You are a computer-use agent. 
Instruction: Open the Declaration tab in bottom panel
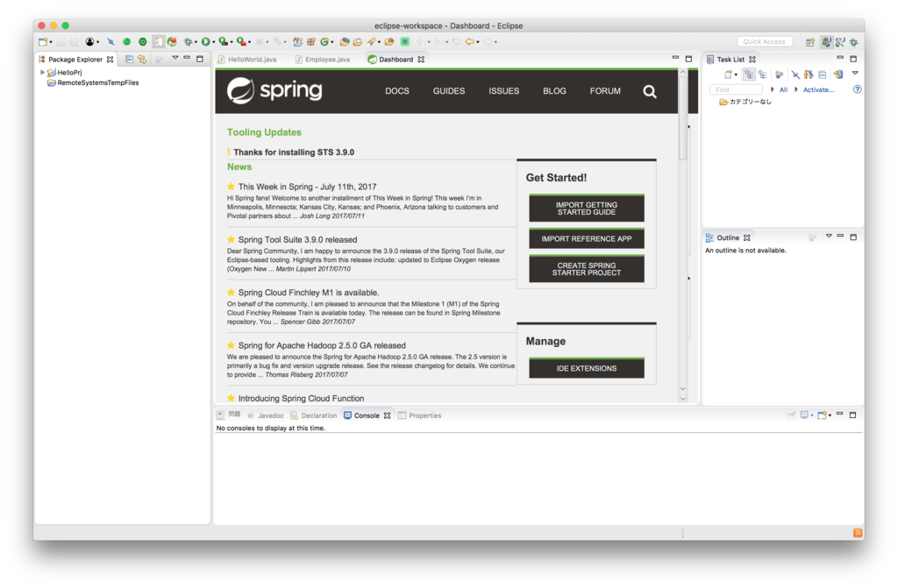pyautogui.click(x=314, y=415)
